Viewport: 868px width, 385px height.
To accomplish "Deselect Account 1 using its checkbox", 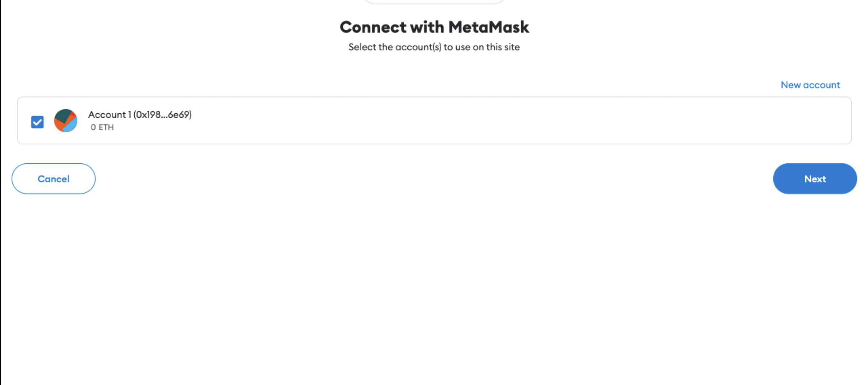I will pos(38,122).
